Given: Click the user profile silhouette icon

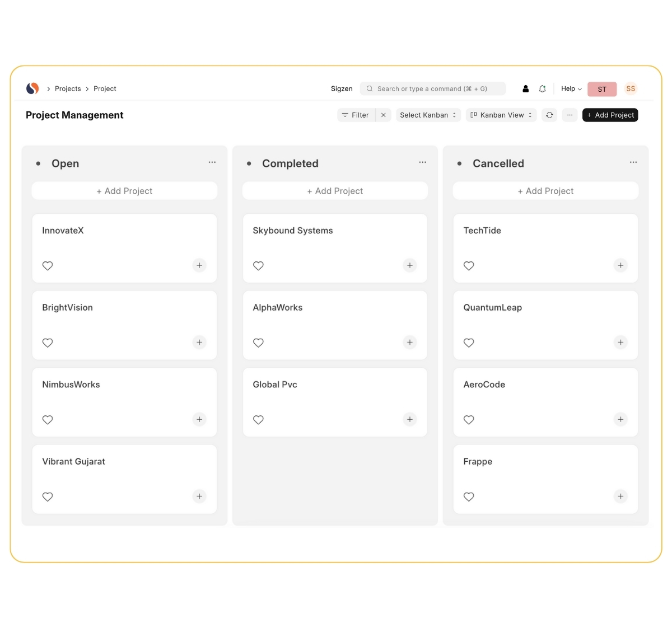Looking at the screenshot, I should tap(525, 88).
